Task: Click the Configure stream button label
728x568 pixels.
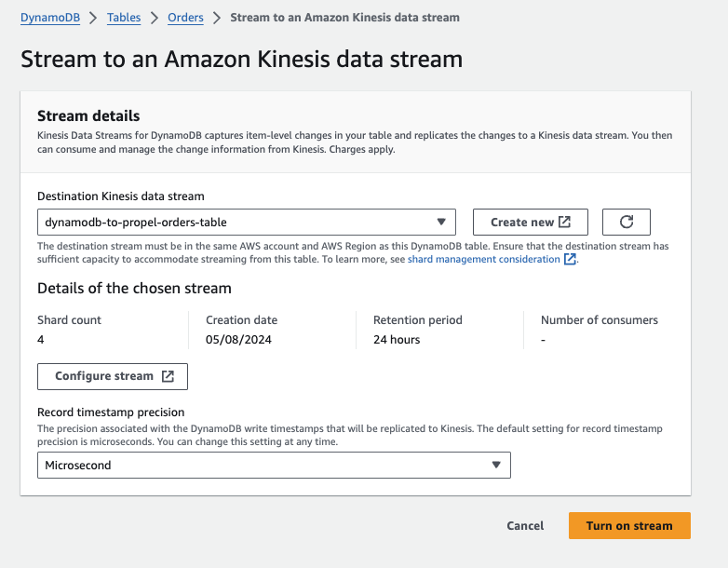Action: (x=104, y=376)
